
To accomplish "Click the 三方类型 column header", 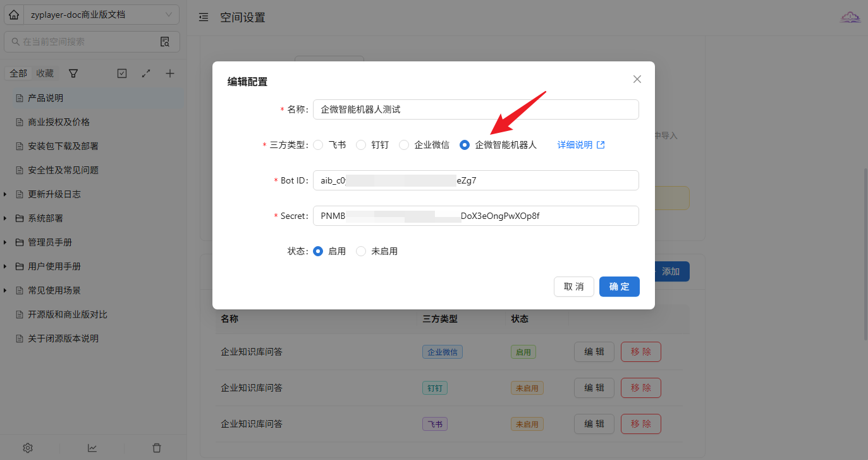I will (440, 319).
